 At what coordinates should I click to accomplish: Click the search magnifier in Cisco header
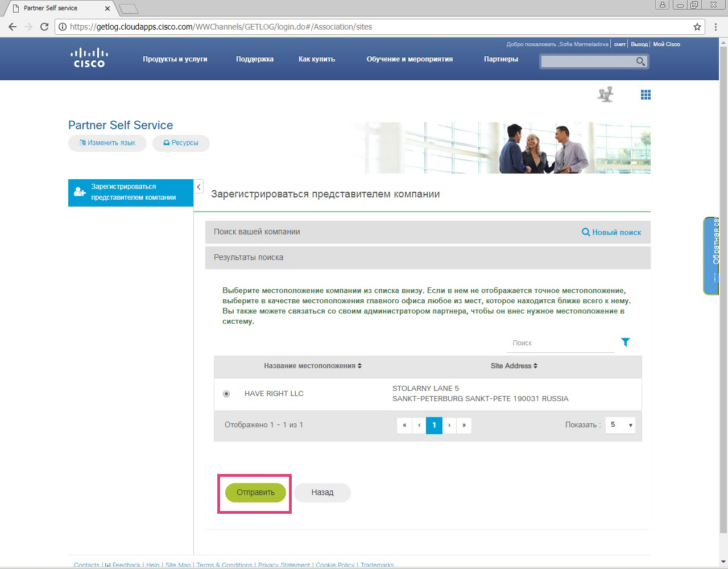(x=640, y=61)
